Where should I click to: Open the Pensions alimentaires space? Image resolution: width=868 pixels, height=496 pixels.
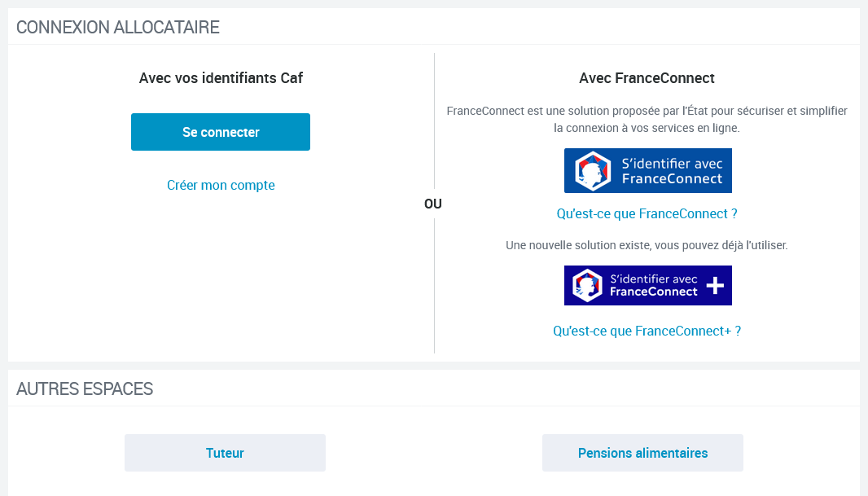click(x=642, y=453)
